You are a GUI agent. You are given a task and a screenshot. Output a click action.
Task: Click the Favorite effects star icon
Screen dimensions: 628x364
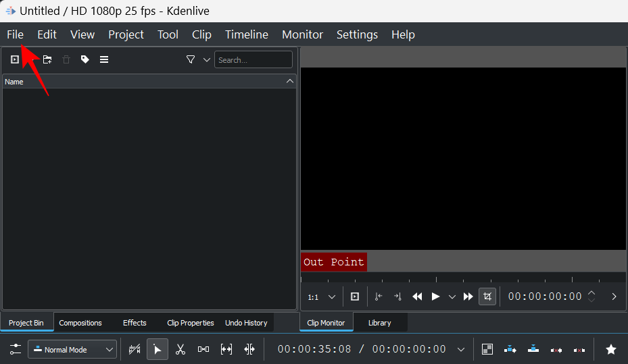pyautogui.click(x=611, y=349)
